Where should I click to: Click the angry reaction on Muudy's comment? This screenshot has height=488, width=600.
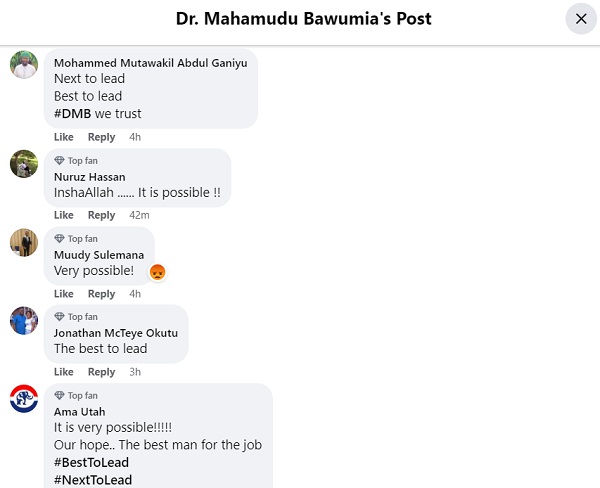click(x=157, y=271)
